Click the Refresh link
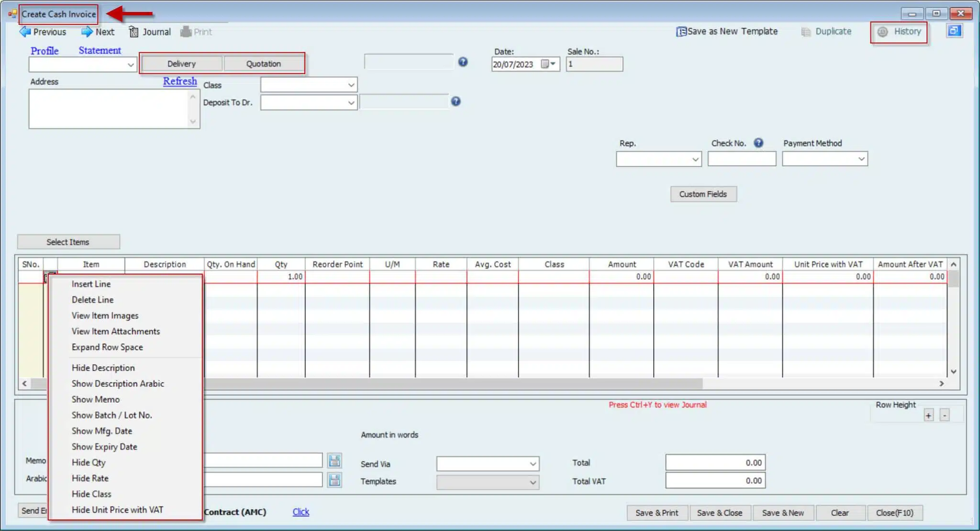Image resolution: width=980 pixels, height=531 pixels. (x=179, y=81)
